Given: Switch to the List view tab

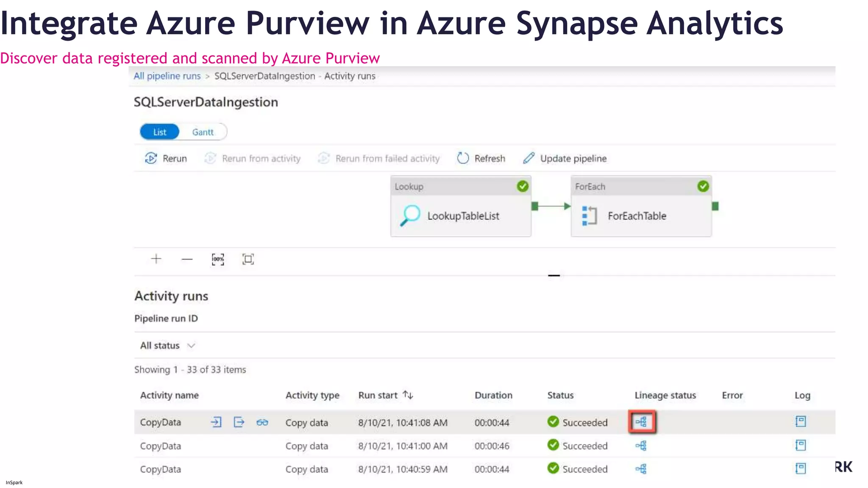Looking at the screenshot, I should tap(160, 132).
